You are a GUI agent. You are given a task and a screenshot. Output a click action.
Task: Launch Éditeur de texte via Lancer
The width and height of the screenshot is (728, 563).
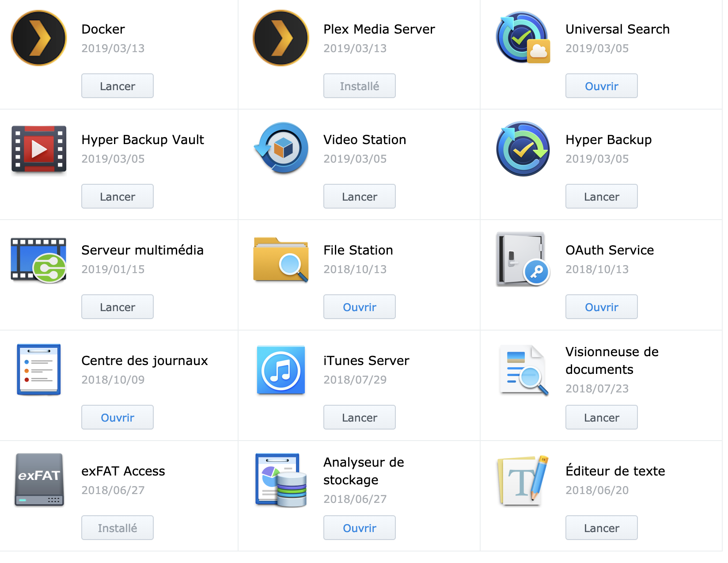pos(602,528)
